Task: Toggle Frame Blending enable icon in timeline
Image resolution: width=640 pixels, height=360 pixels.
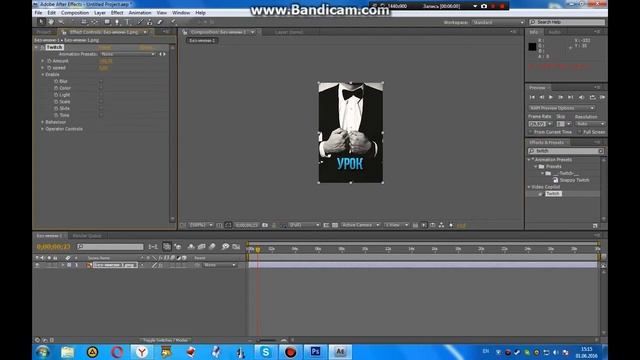Action: point(202,246)
